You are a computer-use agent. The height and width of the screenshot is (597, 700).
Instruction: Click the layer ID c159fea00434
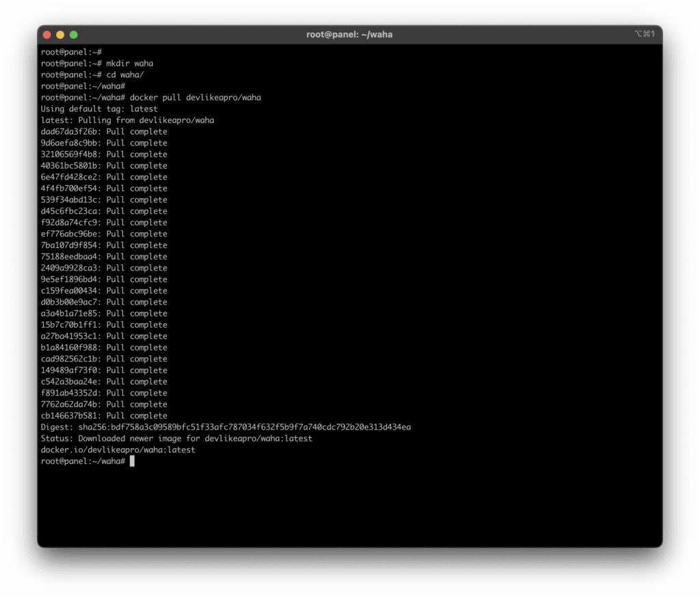(70, 291)
